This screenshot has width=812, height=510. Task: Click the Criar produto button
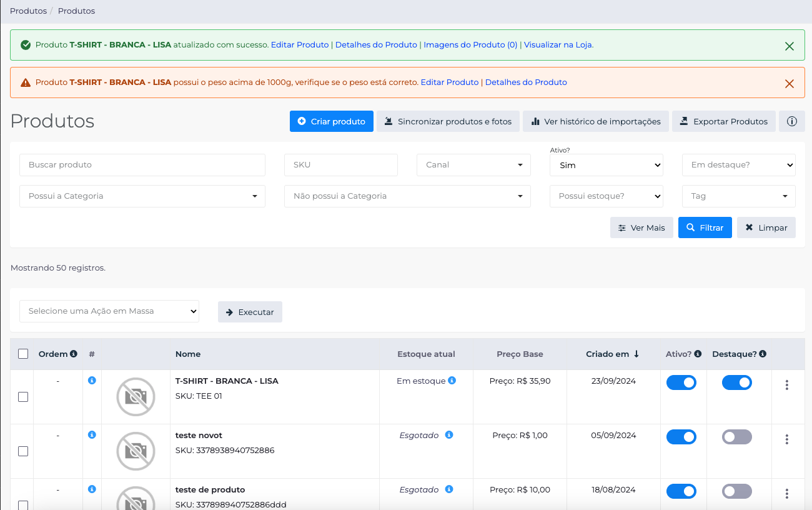(x=332, y=121)
